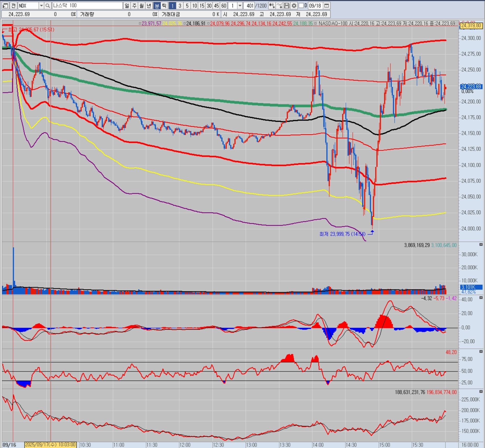
Task: Open the NDX symbol dropdown arrow
Action: (41, 6)
